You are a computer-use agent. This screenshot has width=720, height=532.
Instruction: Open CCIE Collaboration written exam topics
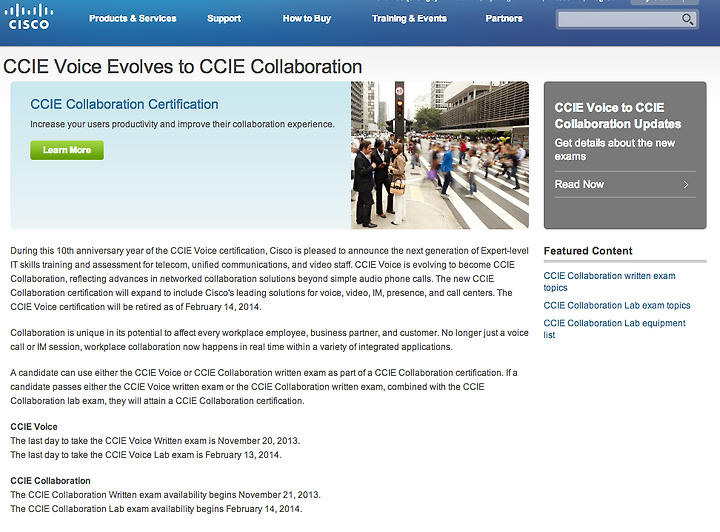[609, 281]
